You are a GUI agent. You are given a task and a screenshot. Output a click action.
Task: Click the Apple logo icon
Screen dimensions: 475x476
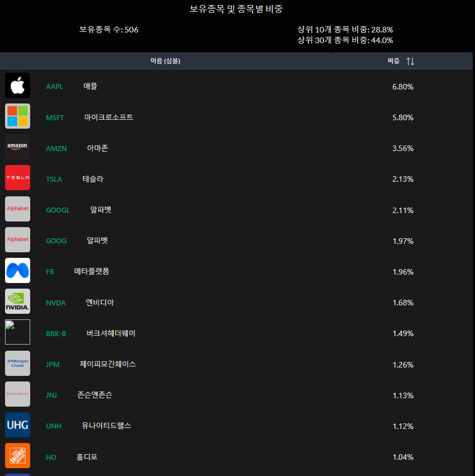(x=17, y=86)
